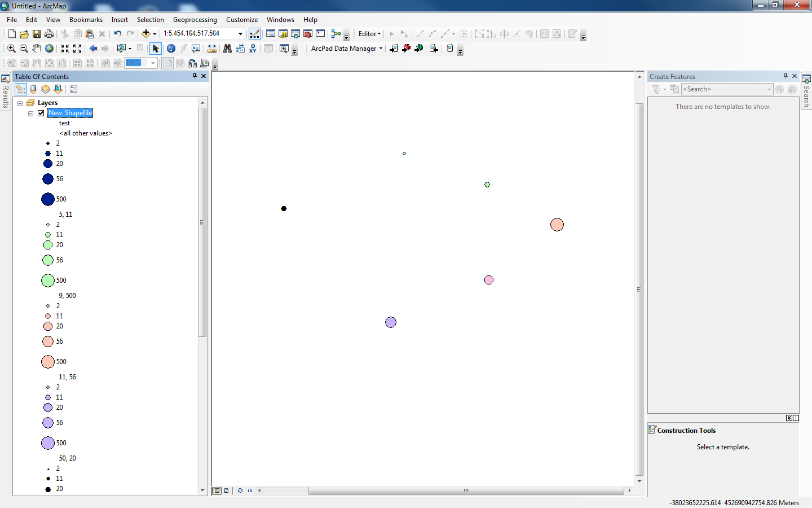The width and height of the screenshot is (812, 508).
Task: Select the Identify tool
Action: (171, 49)
